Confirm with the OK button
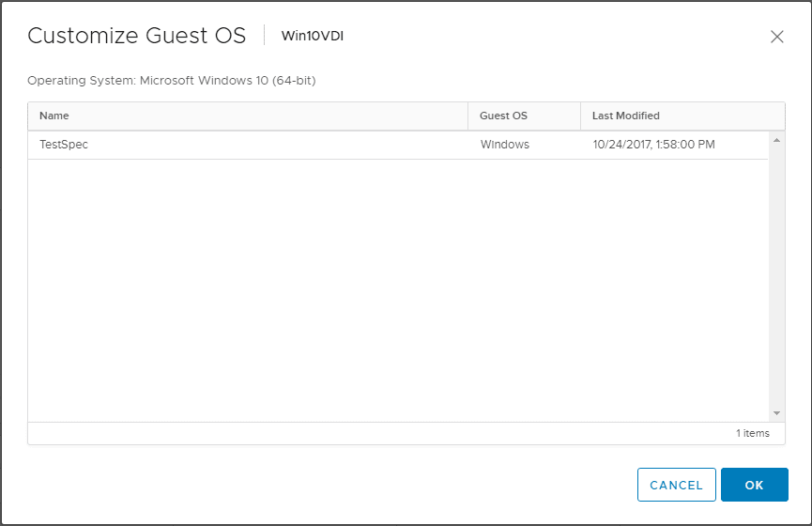The width and height of the screenshot is (812, 526). [x=754, y=485]
